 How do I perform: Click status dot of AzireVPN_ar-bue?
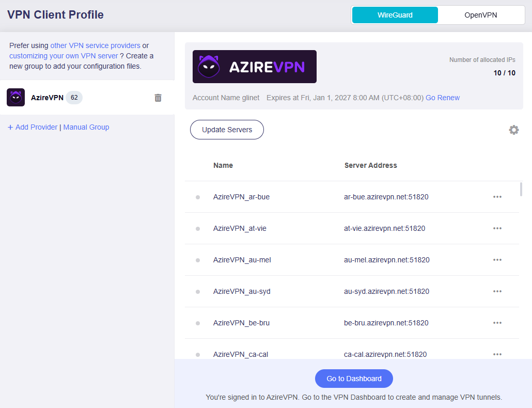(198, 197)
